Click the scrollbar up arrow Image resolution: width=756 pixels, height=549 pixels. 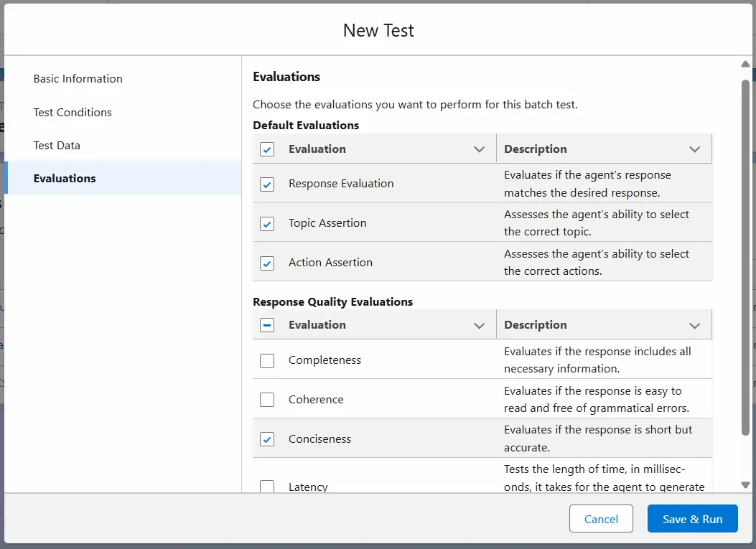(745, 65)
